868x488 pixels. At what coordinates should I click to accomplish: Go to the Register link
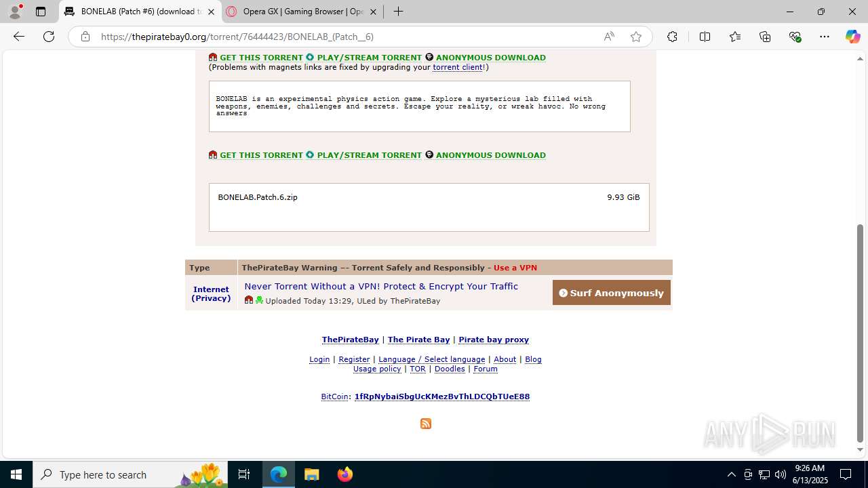coord(354,359)
